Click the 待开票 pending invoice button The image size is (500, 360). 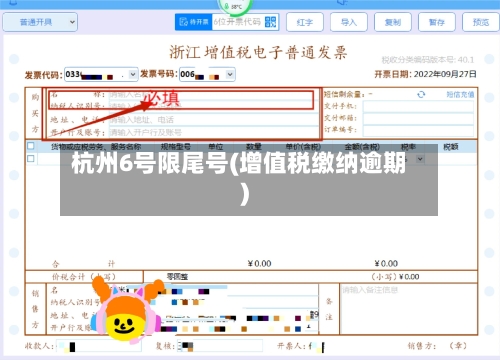tap(194, 22)
